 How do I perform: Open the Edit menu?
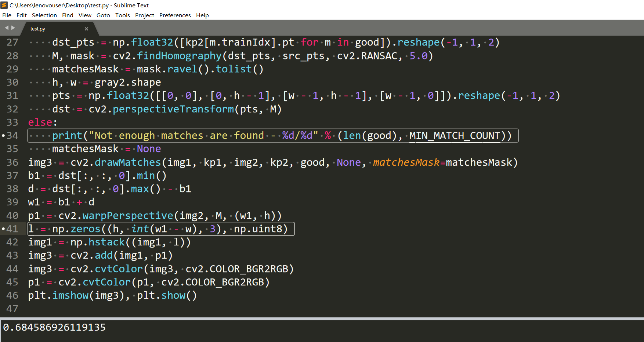pos(22,15)
